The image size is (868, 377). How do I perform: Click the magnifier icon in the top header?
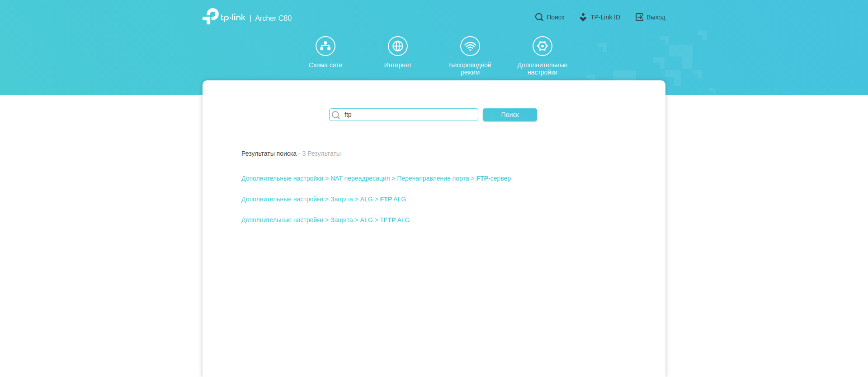(539, 17)
